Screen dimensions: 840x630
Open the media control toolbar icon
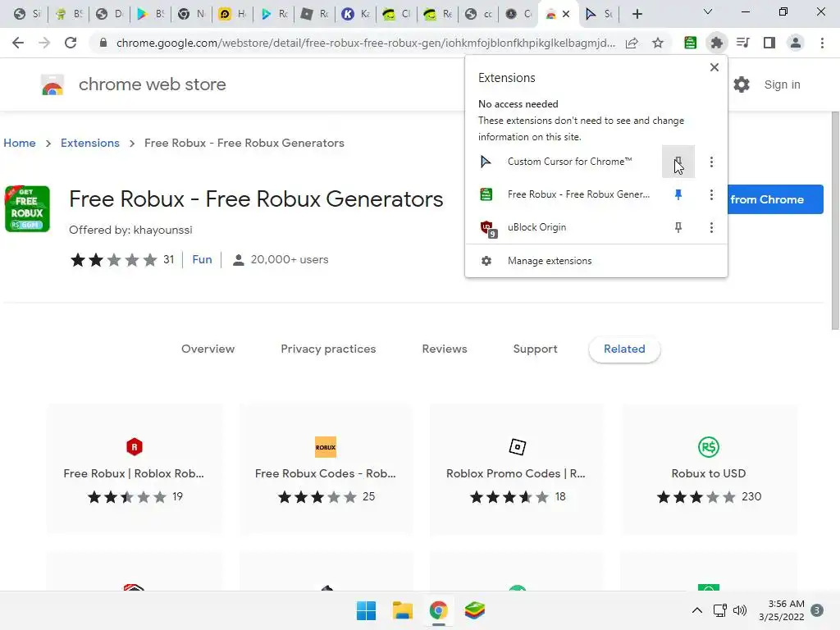(743, 43)
